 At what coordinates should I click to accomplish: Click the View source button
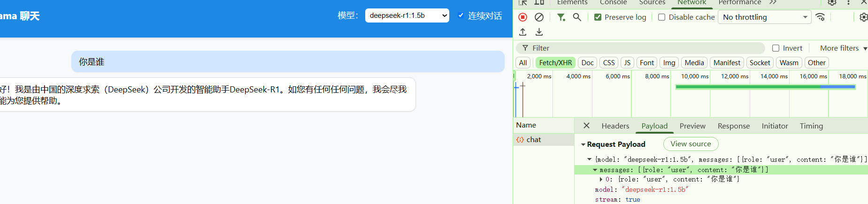(x=691, y=144)
